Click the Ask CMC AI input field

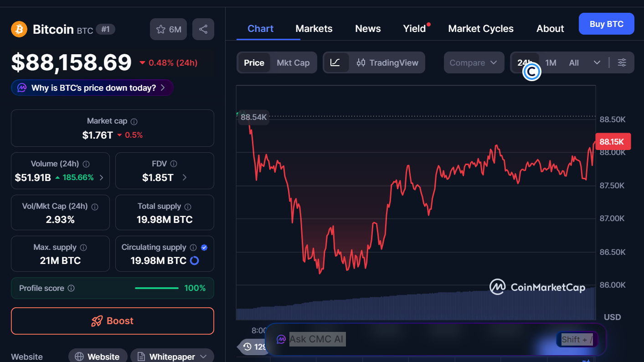pos(410,339)
